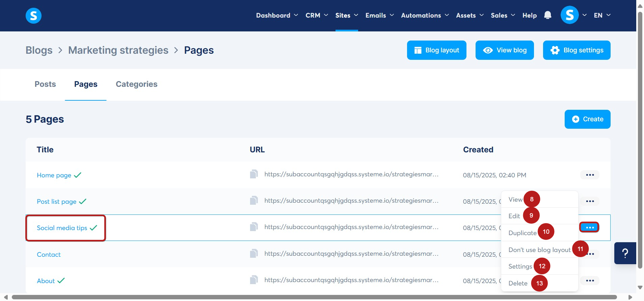
Task: Copy the Social media tips URL icon
Action: [x=254, y=227]
